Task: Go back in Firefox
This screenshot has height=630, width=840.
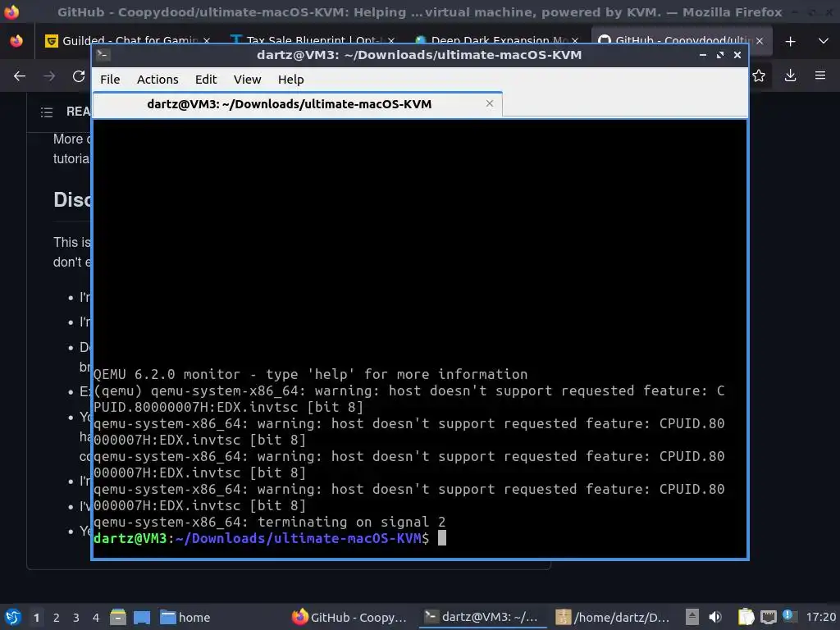Action: click(x=20, y=76)
